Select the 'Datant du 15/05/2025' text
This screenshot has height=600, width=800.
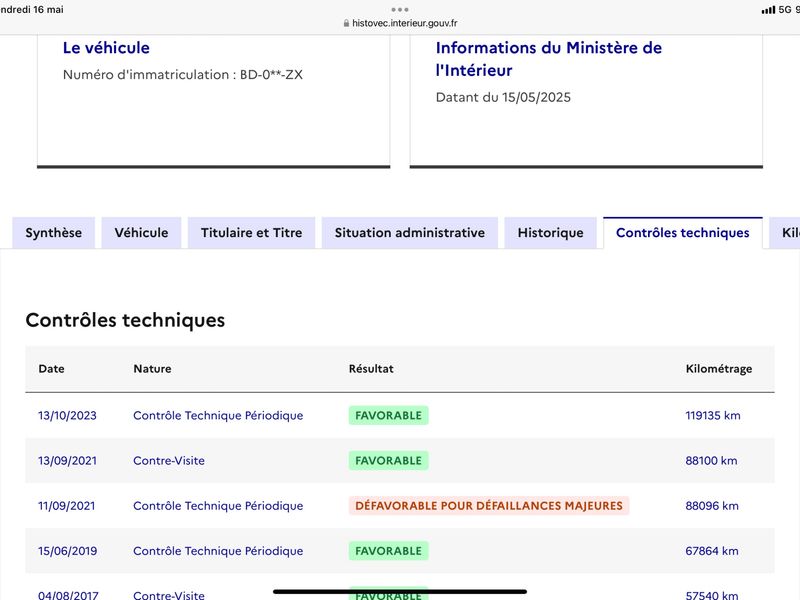pos(503,97)
